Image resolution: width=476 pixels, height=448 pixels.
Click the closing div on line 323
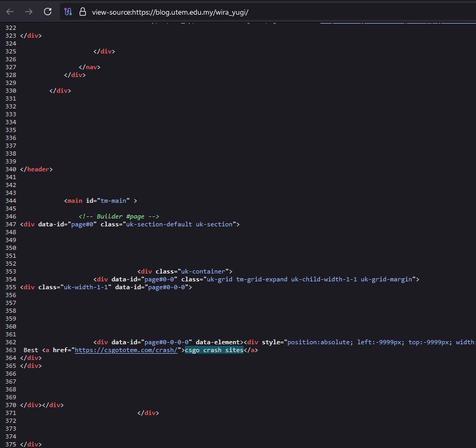pyautogui.click(x=31, y=36)
